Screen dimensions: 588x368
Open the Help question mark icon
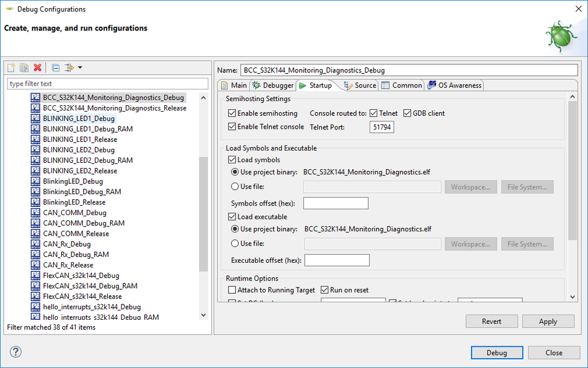(x=16, y=352)
